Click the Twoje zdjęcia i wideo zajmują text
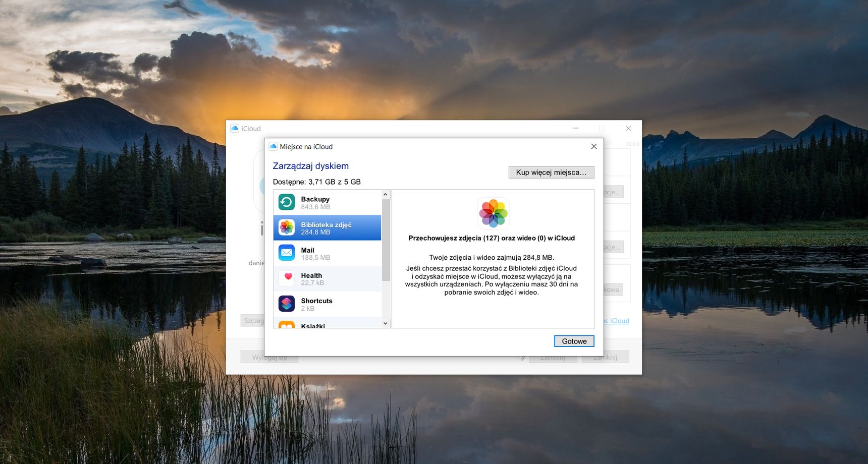This screenshot has width=868, height=464. [x=492, y=257]
